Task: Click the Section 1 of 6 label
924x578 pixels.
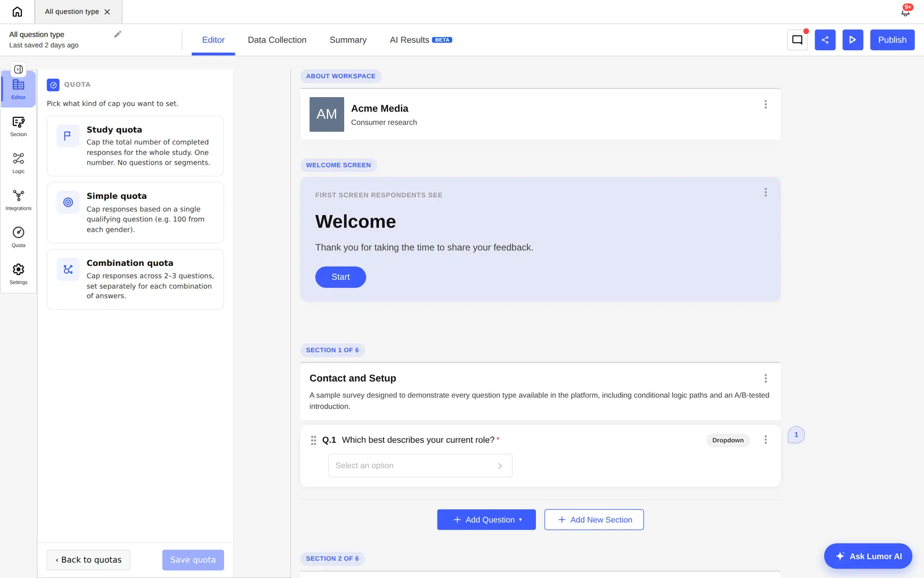Action: [333, 350]
